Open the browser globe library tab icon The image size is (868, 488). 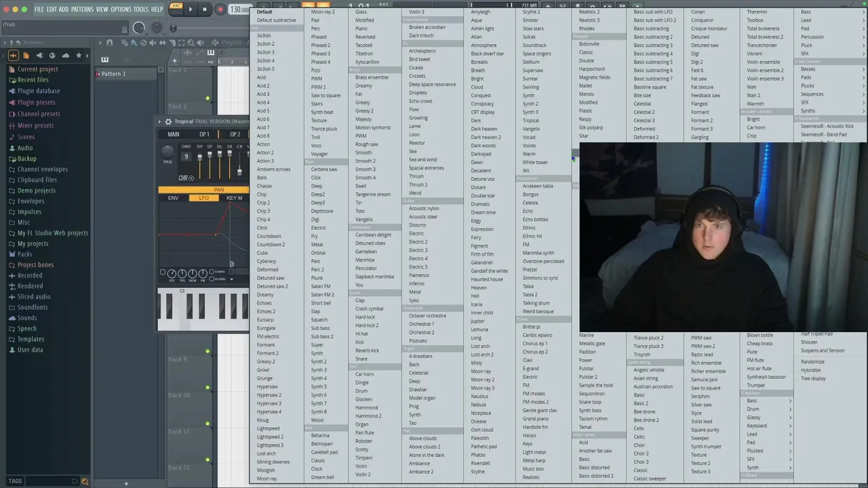52,56
